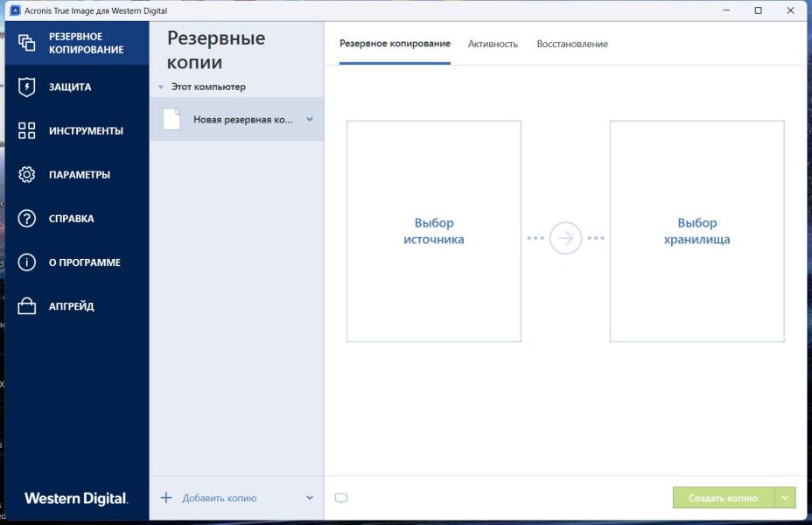Click the Выбор хранилища panel
812x525 pixels.
coord(696,231)
